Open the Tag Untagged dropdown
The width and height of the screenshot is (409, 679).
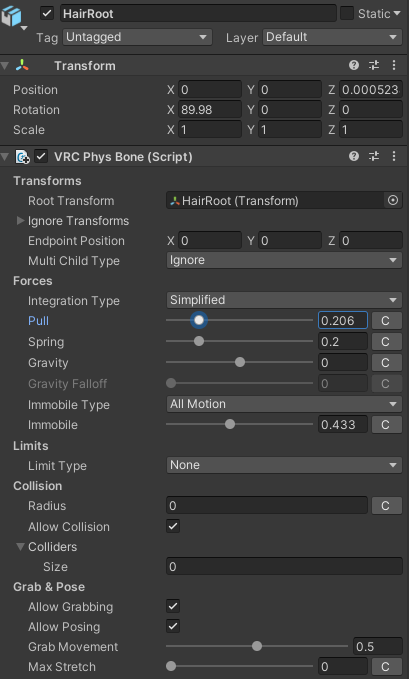click(137, 37)
